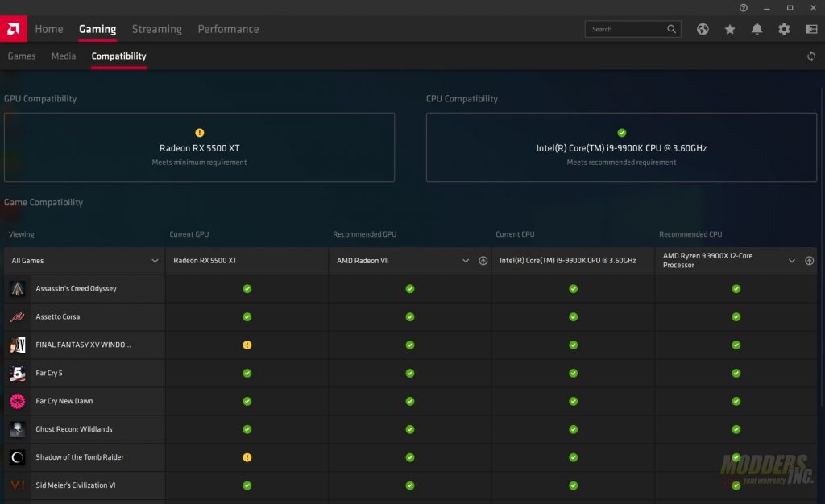Click the Assetto Corsa game icon
Viewport: 825px width, 504px height.
(18, 316)
